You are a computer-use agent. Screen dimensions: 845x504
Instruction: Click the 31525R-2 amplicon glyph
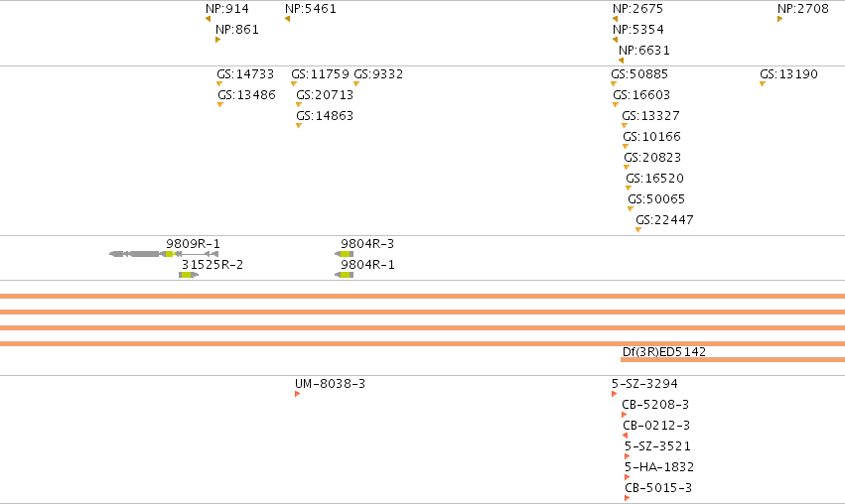189,275
